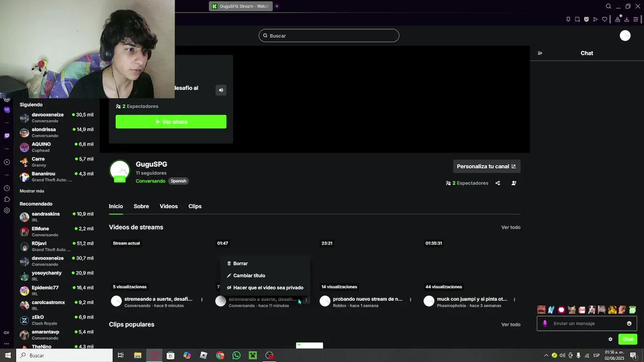Click the purple microphone icon in chat
This screenshot has height=362, width=644.
545,323
